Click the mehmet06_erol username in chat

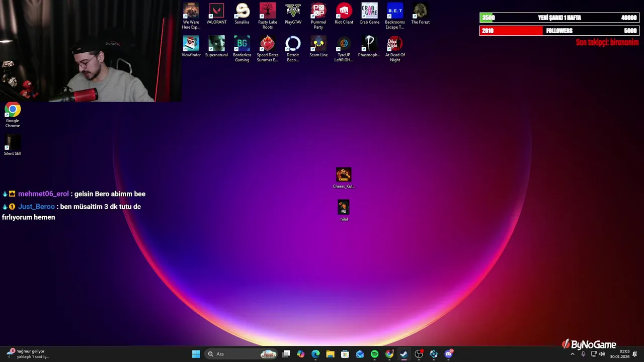[43, 194]
